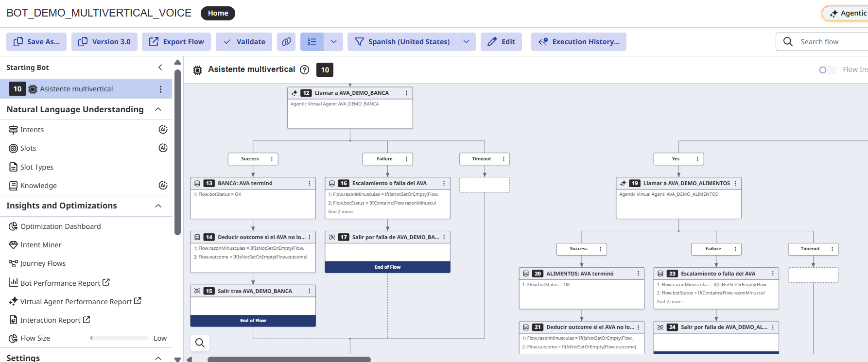
Task: Click the Export Flow button
Action: (176, 42)
